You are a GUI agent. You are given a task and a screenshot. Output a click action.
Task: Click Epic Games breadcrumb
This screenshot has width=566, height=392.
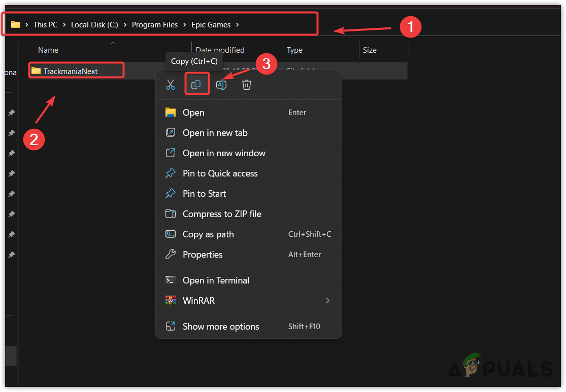(211, 25)
